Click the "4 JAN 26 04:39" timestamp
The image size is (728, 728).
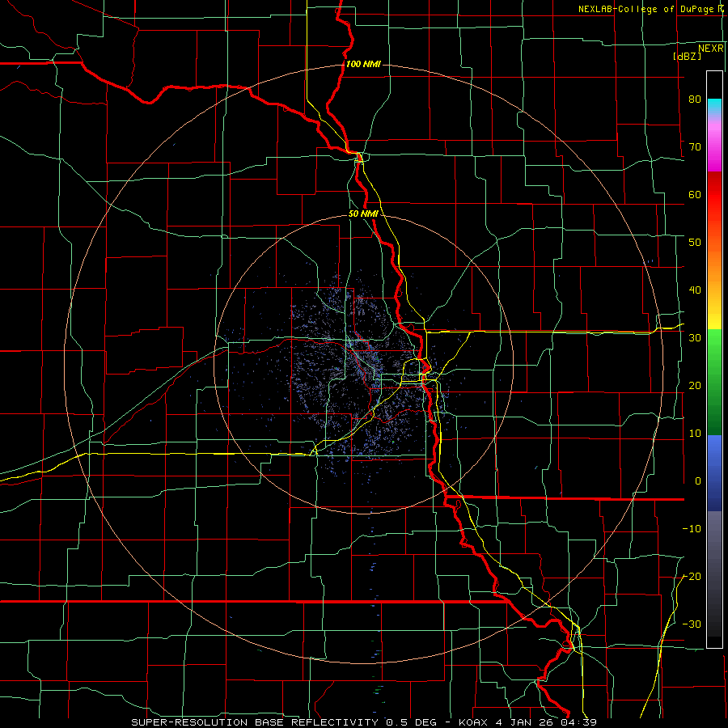tap(548, 722)
